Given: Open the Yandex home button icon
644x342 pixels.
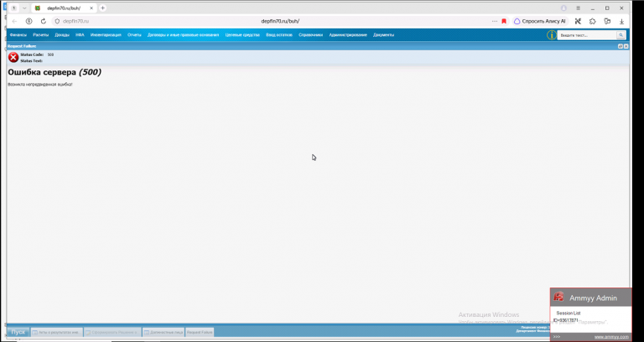Looking at the screenshot, I should click(29, 21).
